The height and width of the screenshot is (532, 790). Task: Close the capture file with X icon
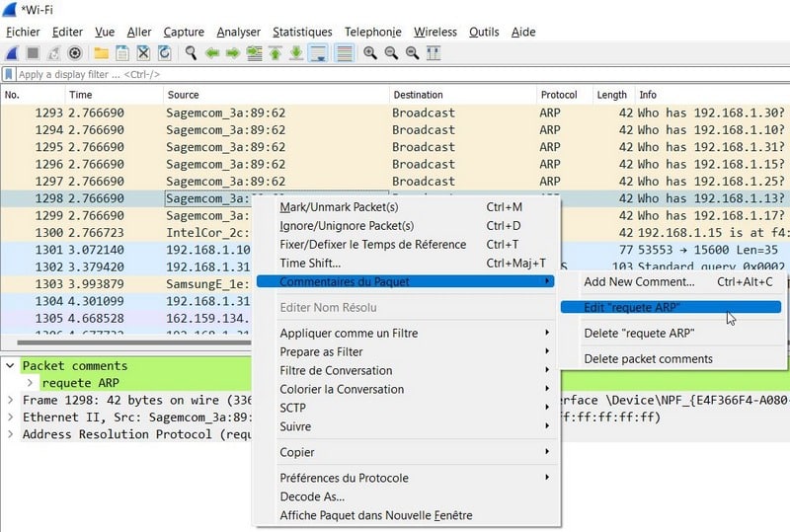tap(143, 53)
